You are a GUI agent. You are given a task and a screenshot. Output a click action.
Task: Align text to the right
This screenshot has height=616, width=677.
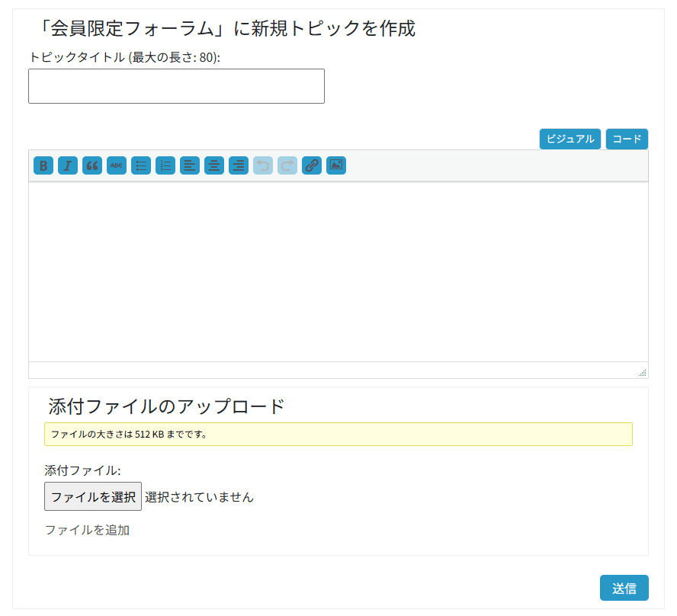[239, 165]
